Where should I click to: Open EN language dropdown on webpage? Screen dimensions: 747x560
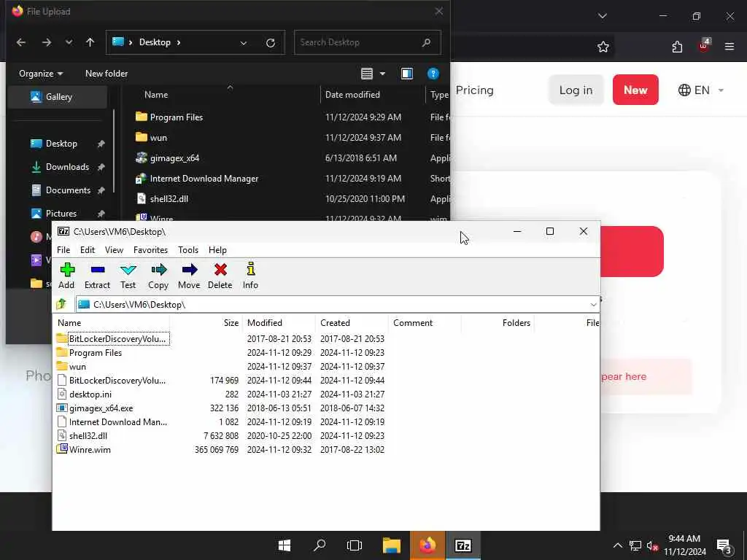[701, 90]
